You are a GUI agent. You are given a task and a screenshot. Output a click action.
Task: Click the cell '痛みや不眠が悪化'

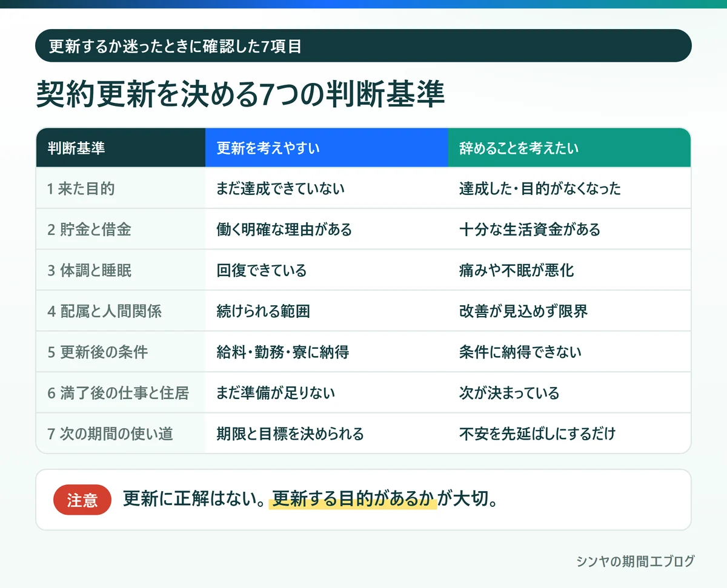569,270
